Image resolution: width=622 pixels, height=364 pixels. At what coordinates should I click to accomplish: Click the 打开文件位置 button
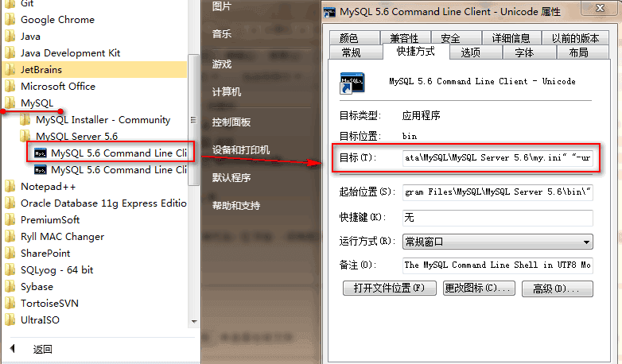[x=389, y=288]
